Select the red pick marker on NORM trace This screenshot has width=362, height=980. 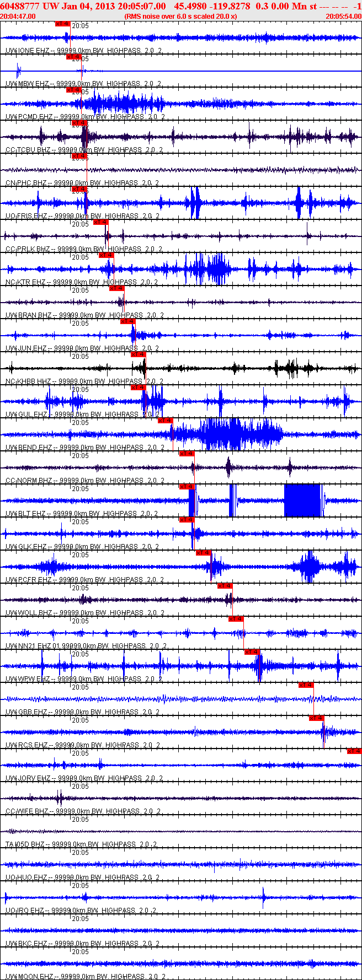(x=187, y=454)
